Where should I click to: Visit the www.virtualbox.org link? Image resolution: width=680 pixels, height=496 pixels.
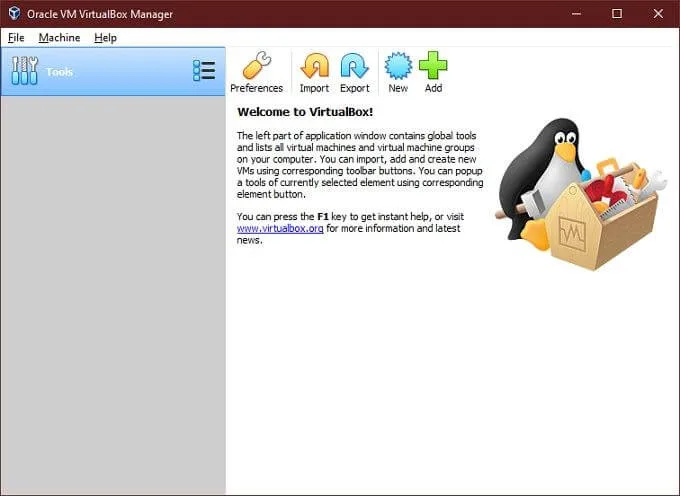(x=280, y=228)
